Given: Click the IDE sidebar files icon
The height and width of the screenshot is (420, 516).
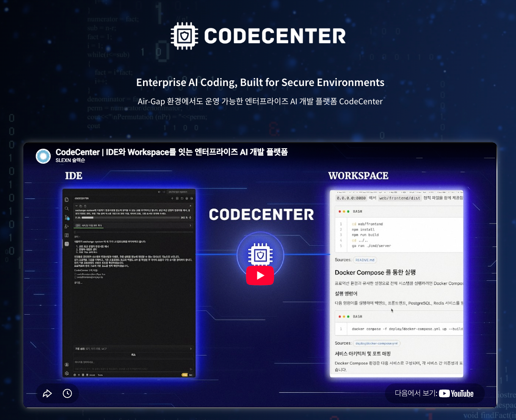Looking at the screenshot, I should coord(67,199).
